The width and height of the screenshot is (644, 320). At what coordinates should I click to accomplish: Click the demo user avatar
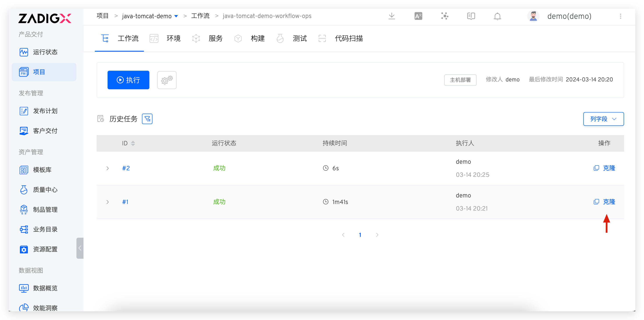coord(533,16)
